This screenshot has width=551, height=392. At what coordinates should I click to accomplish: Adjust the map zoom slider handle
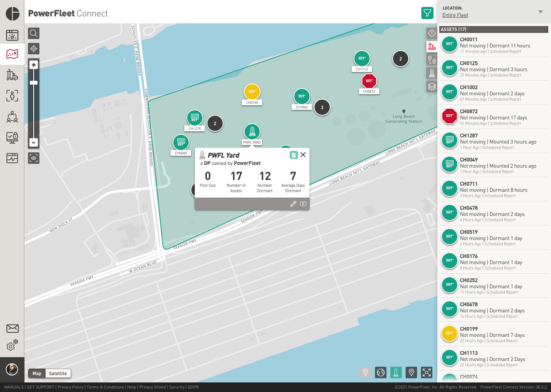tap(34, 83)
